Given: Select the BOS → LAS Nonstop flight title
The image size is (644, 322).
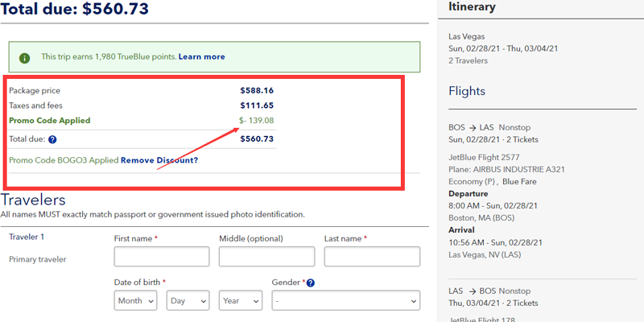Looking at the screenshot, I should click(489, 127).
